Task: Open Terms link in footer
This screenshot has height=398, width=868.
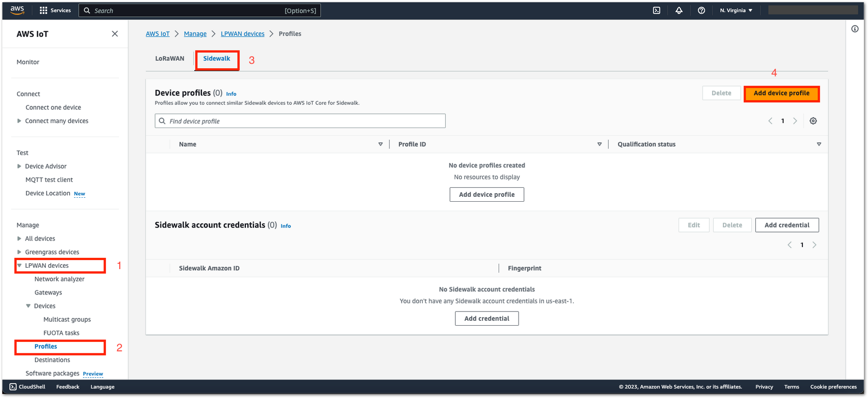Action: pos(792,387)
